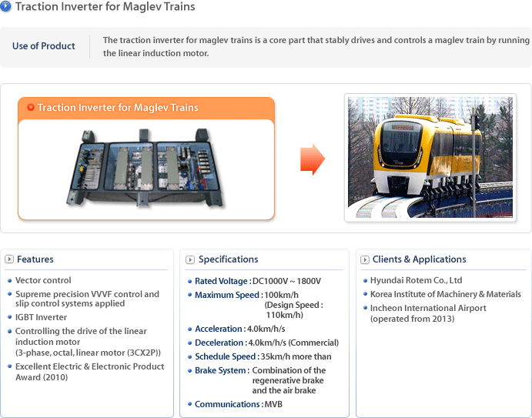Click the Use of Product label

44,46
